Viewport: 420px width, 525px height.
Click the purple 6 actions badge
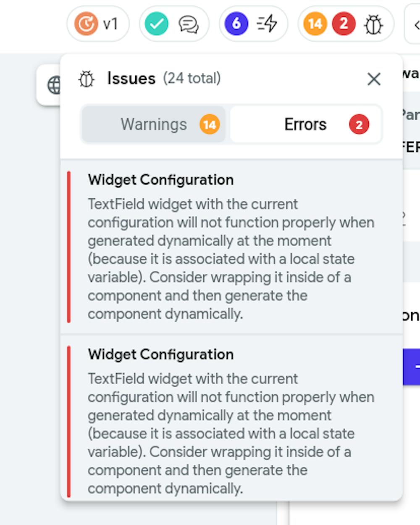click(x=236, y=24)
